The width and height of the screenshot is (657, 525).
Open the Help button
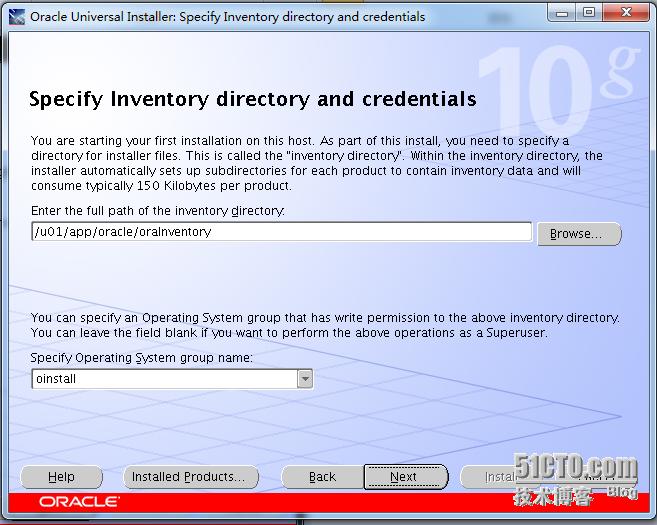[61, 477]
